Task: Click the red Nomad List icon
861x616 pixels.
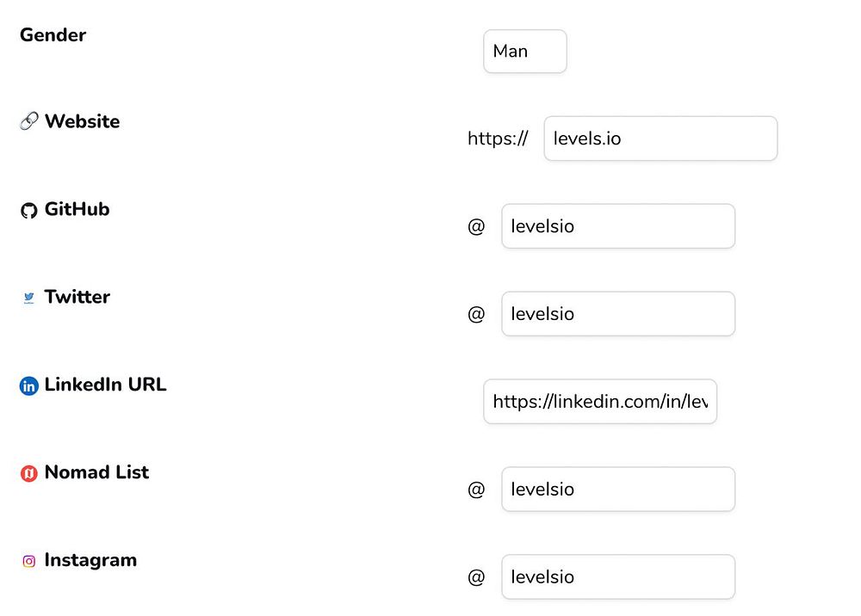Action: point(28,473)
